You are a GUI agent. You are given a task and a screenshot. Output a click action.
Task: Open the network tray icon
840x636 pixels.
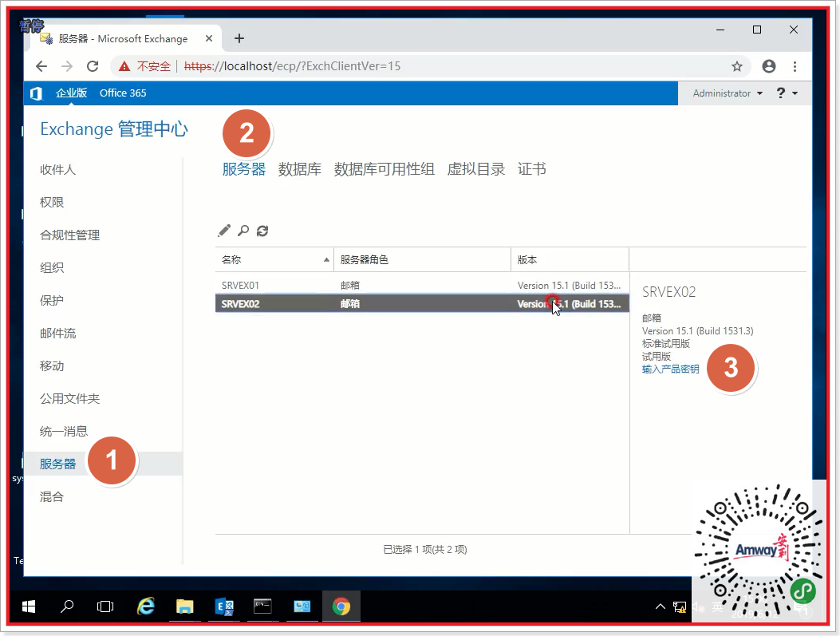click(x=680, y=607)
